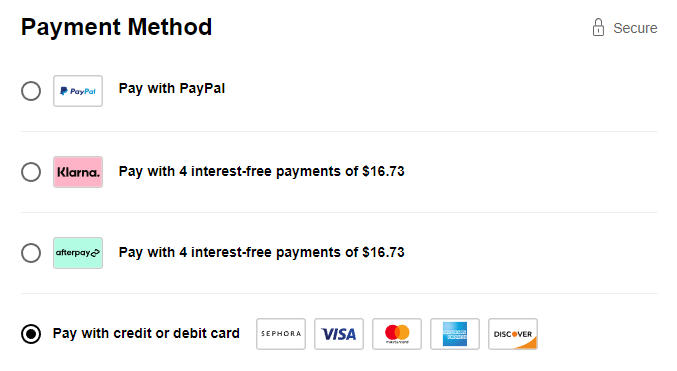Click 'Pay with credit or debit card' label

coord(146,333)
